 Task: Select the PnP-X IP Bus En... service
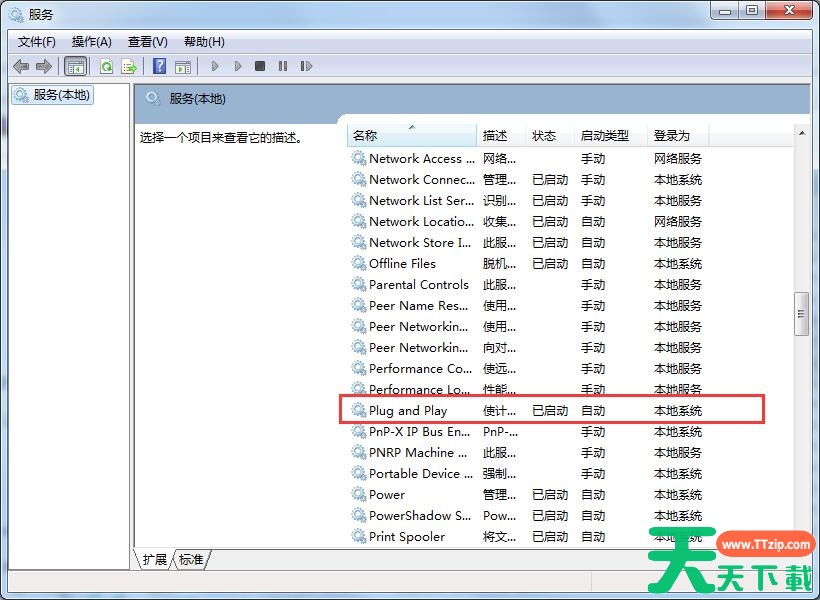[x=527, y=432]
